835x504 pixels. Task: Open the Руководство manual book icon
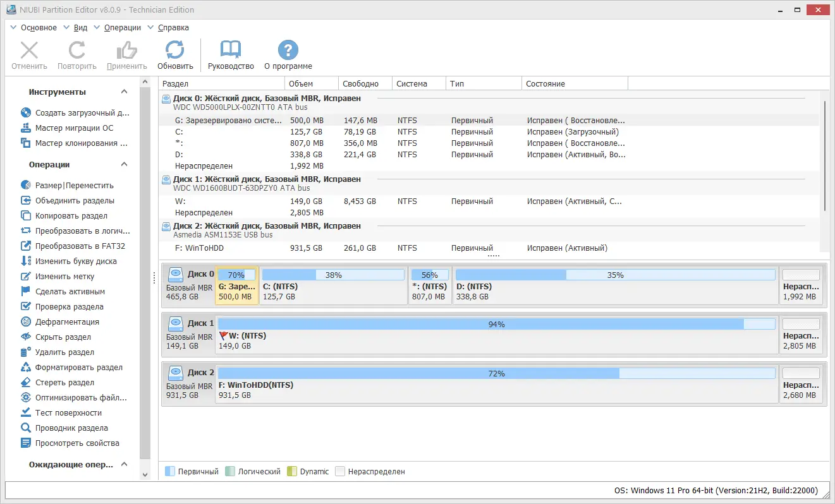click(231, 51)
